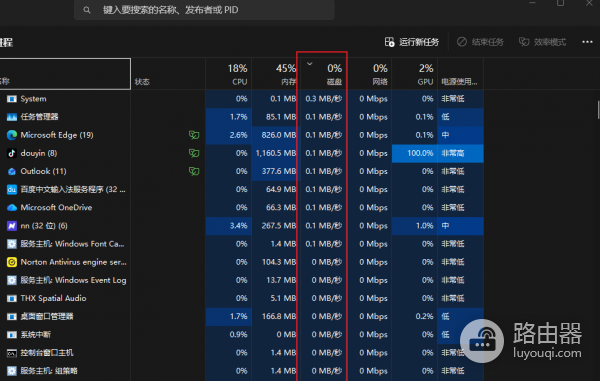Click efficiency mode leaf for Outlook

(194, 171)
